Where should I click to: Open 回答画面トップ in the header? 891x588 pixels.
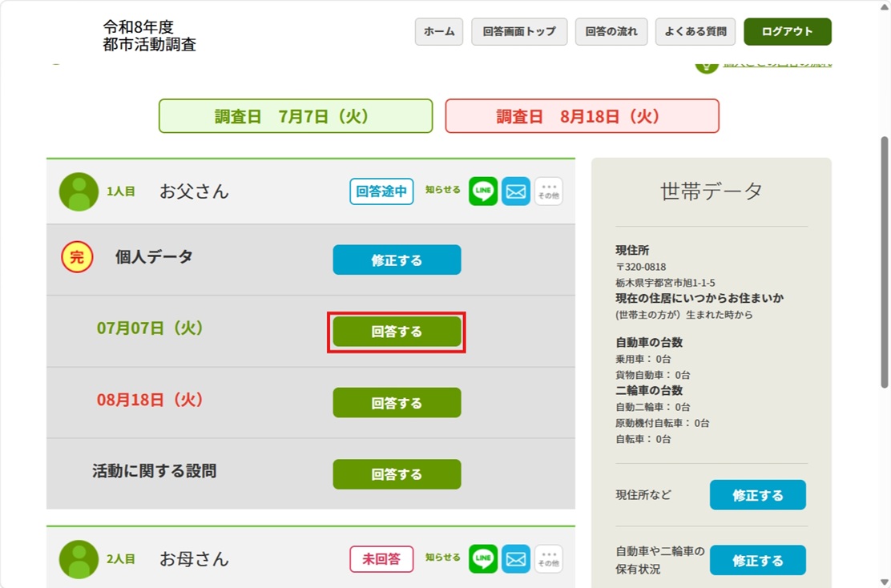[519, 31]
